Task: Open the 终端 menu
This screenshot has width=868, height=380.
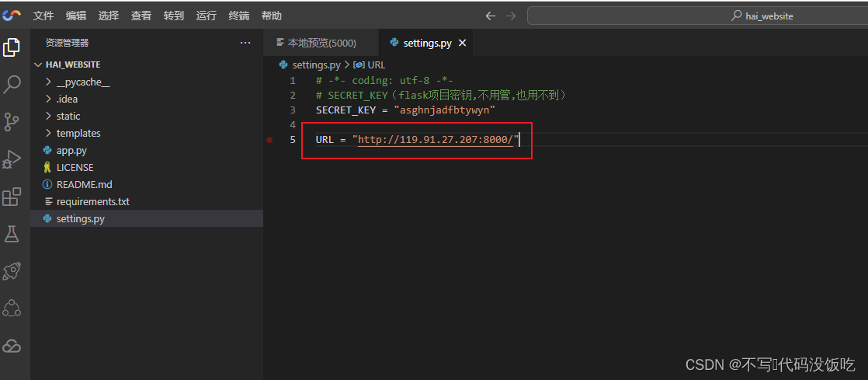Action: tap(238, 16)
